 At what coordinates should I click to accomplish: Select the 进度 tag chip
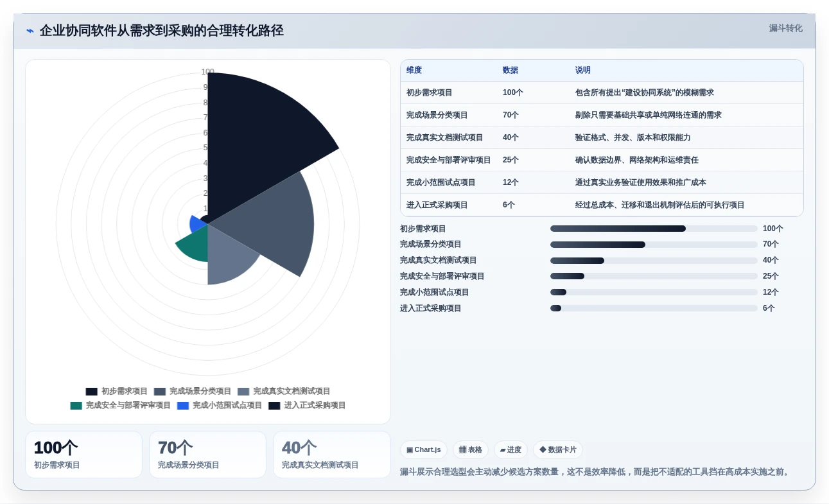pos(510,450)
